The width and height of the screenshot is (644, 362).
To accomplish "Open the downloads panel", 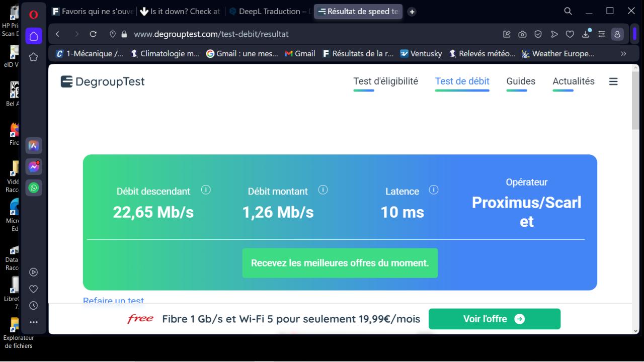I will (586, 34).
